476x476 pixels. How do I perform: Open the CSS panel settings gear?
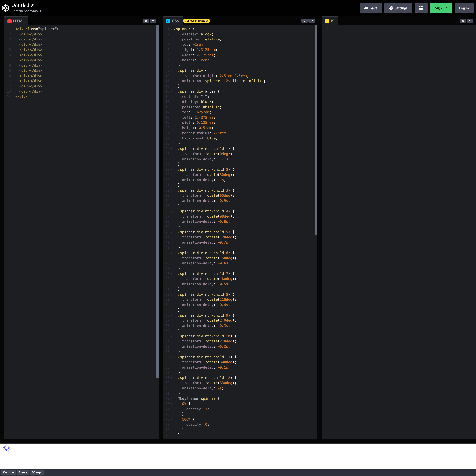[304, 21]
